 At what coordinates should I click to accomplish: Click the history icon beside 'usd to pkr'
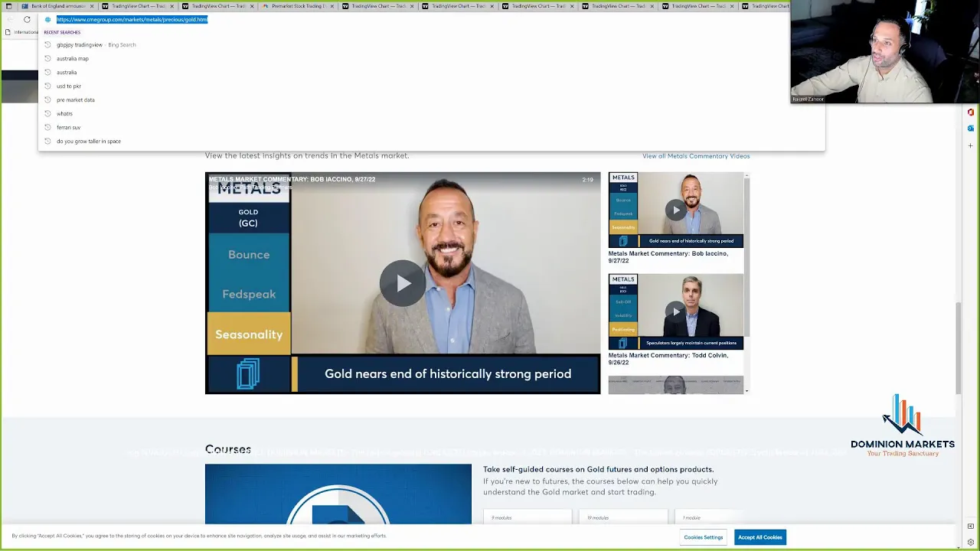point(47,86)
